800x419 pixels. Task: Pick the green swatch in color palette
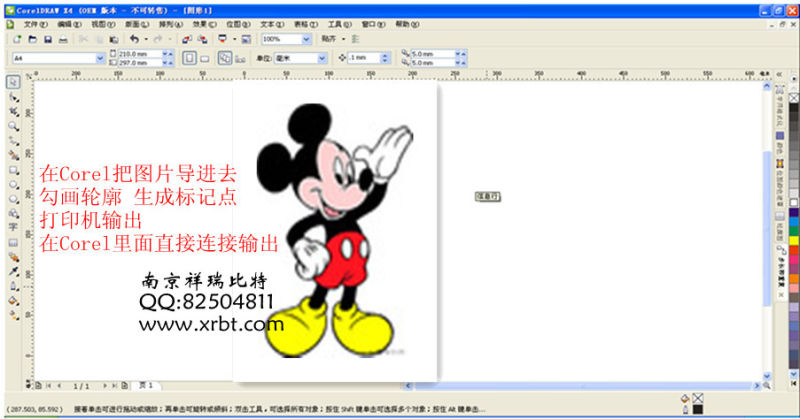(794, 231)
